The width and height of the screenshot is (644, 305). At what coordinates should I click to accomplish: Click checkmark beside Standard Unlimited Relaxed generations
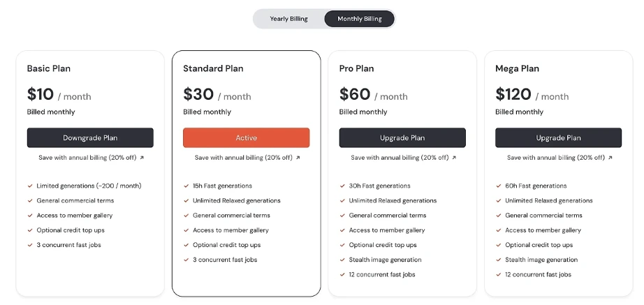coord(186,201)
